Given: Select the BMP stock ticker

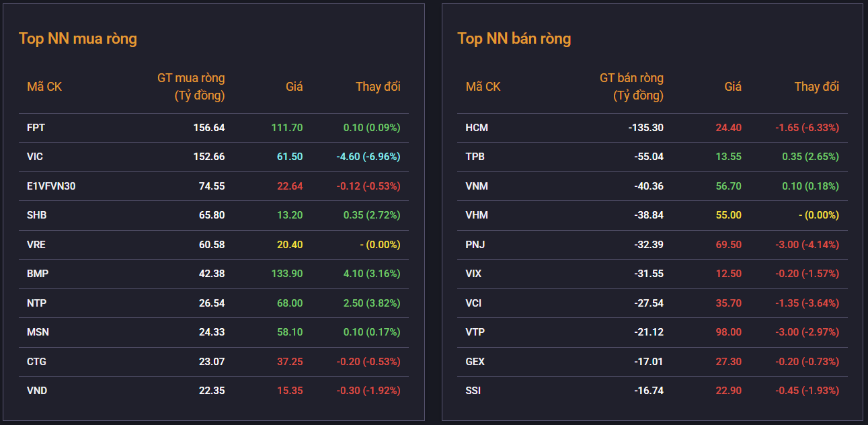Looking at the screenshot, I should click(x=38, y=274).
